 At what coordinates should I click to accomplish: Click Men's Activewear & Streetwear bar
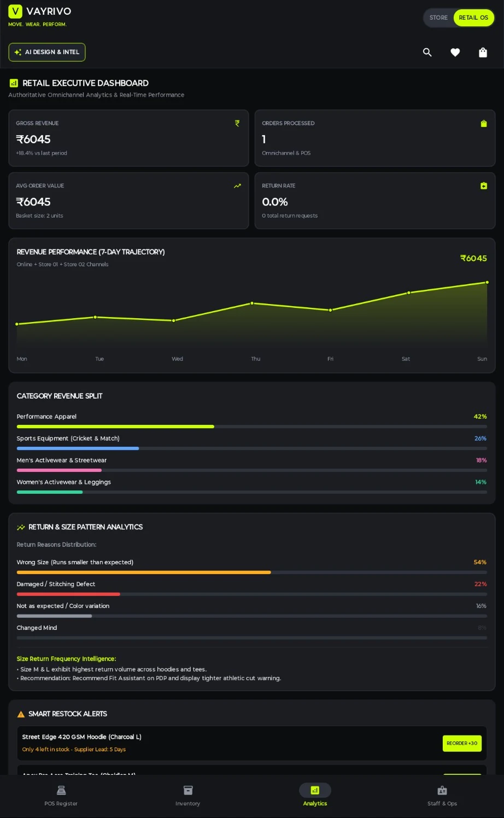coord(252,470)
